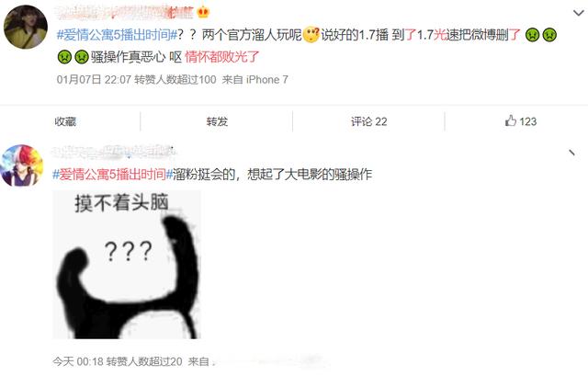Screen dimensions: 588x376
Task: Open the first poster's blurred username
Action: [125, 12]
